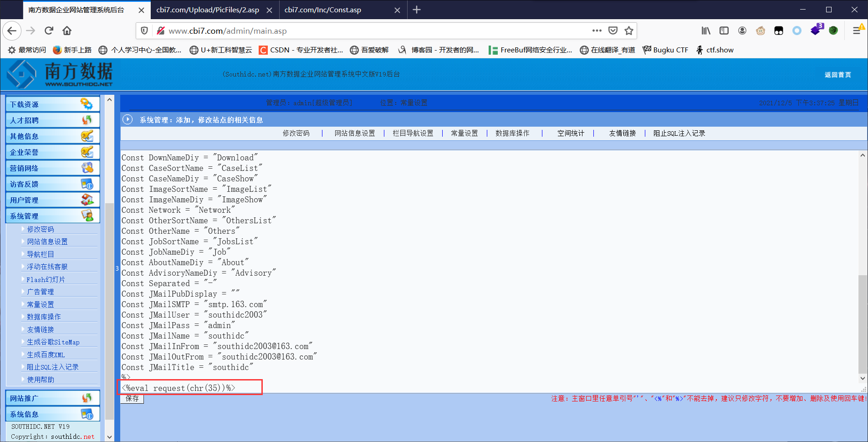This screenshot has width=868, height=442.
Task: Expand 用户管理 sidebar section
Action: pos(53,200)
